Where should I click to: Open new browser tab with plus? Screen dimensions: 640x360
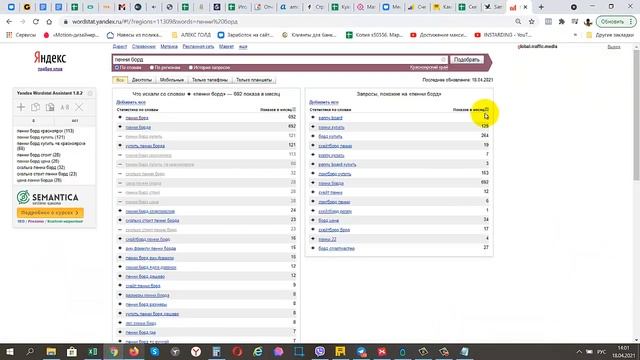[541, 7]
